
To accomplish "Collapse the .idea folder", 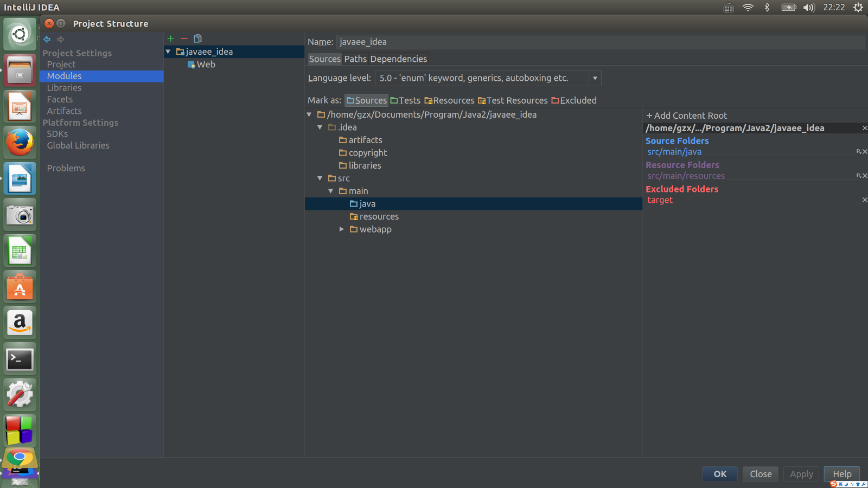I will click(320, 127).
